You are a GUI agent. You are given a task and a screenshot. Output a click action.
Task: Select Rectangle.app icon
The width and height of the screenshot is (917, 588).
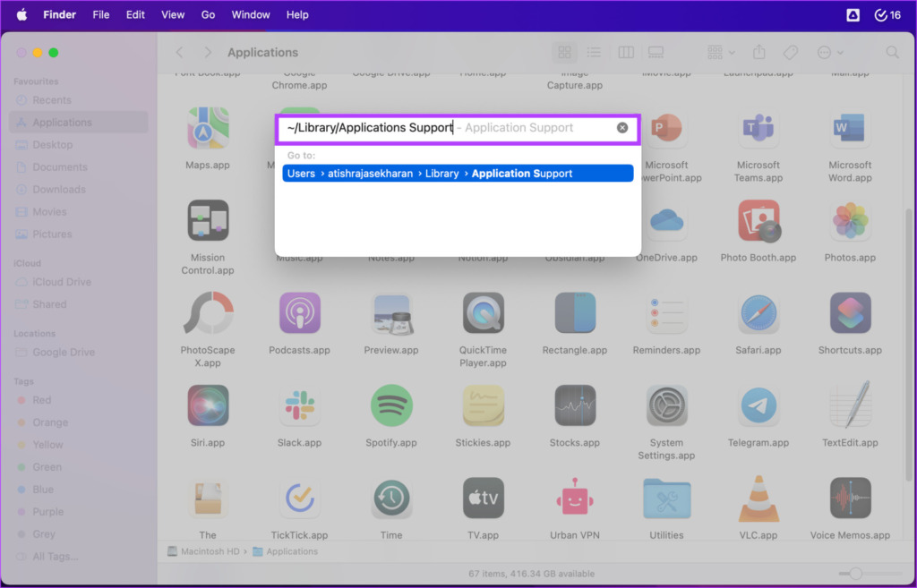575,312
